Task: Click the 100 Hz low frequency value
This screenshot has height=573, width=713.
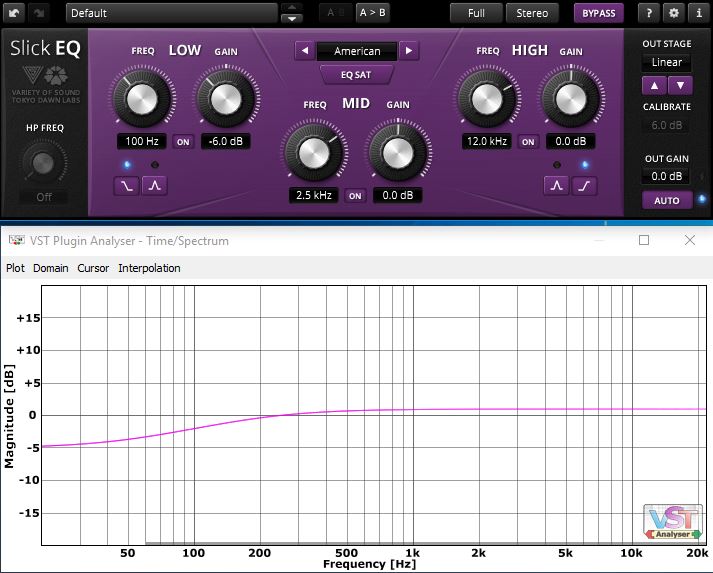Action: point(142,141)
